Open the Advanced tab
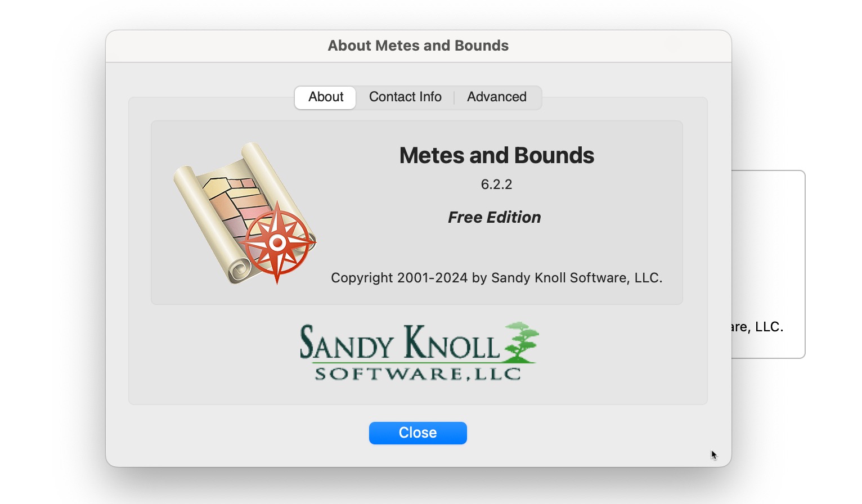This screenshot has width=862, height=504. (497, 97)
